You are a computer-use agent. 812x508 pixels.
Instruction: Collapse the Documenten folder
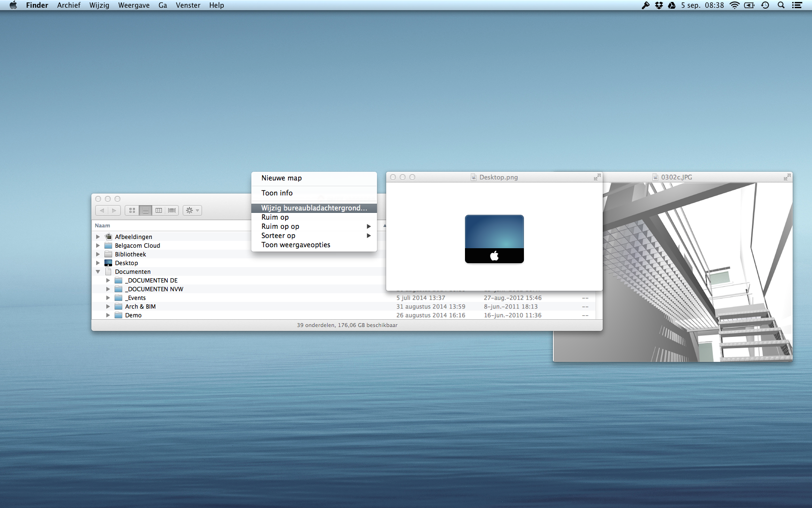(x=98, y=272)
